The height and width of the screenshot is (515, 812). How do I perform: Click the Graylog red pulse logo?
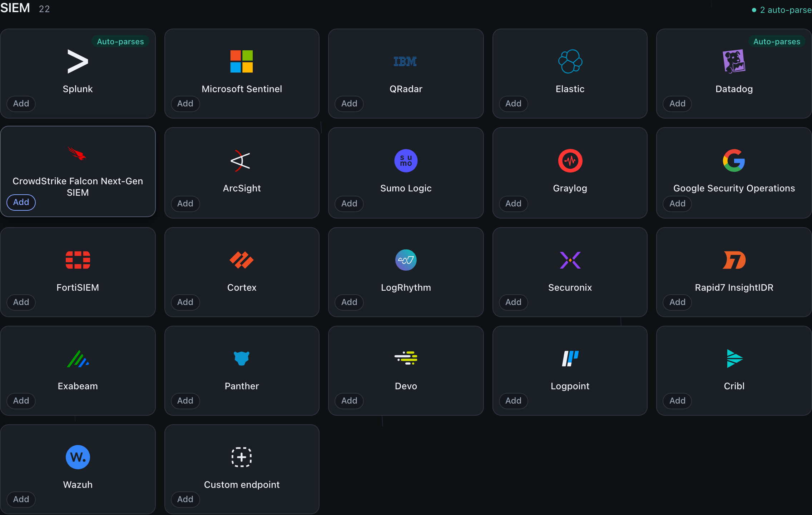(570, 161)
